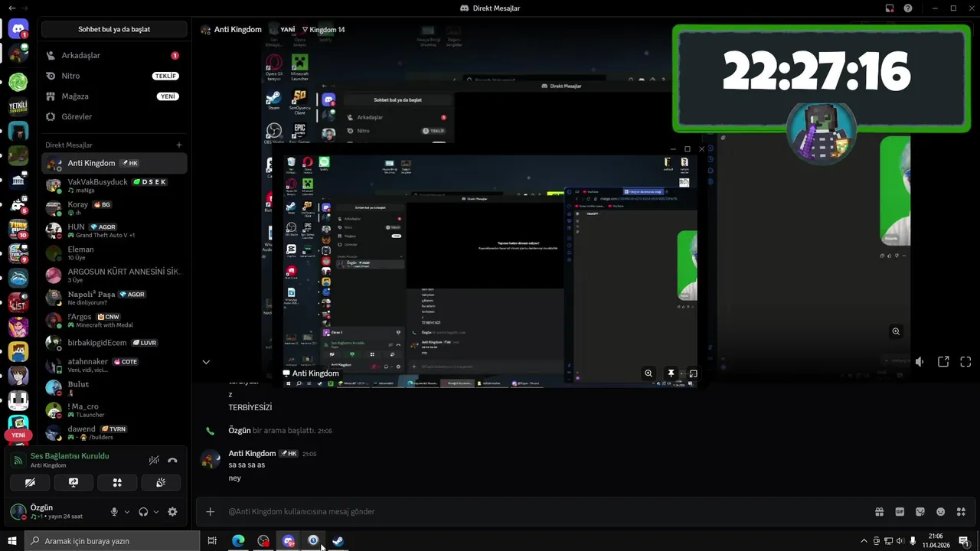
Task: Click the 'Ses Bağlantısı Kuruldu' status text
Action: click(x=70, y=456)
